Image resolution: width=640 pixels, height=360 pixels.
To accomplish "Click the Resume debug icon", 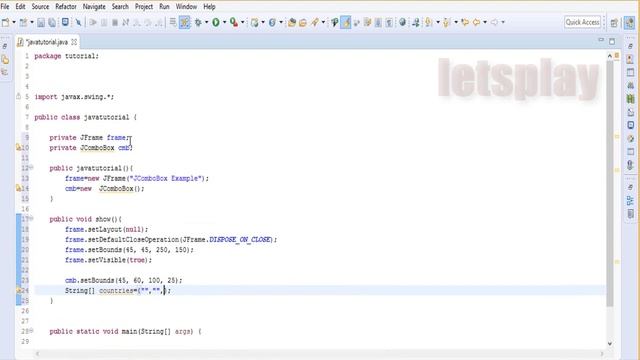I will click(x=93, y=22).
